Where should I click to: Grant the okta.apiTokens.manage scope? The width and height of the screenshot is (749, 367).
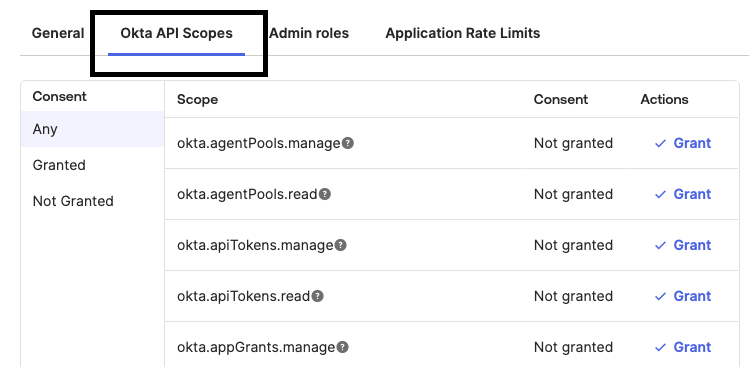pyautogui.click(x=683, y=245)
